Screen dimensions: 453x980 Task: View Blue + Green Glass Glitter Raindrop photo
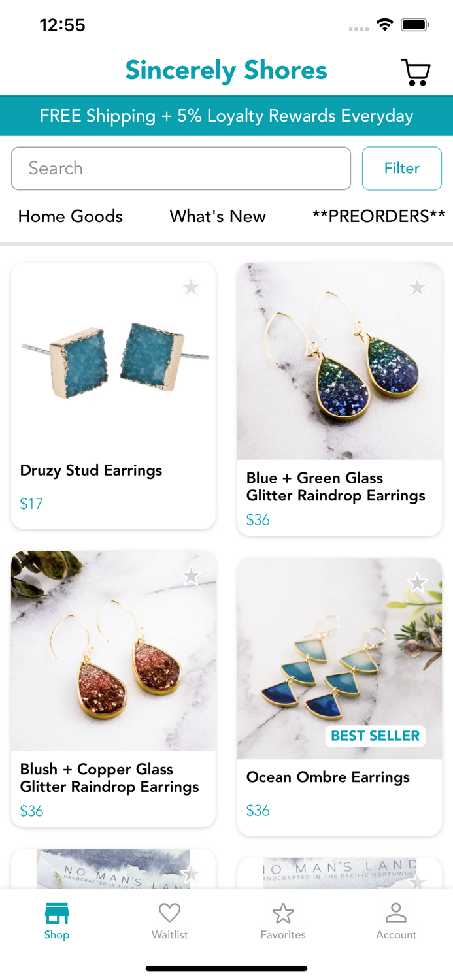(x=339, y=361)
